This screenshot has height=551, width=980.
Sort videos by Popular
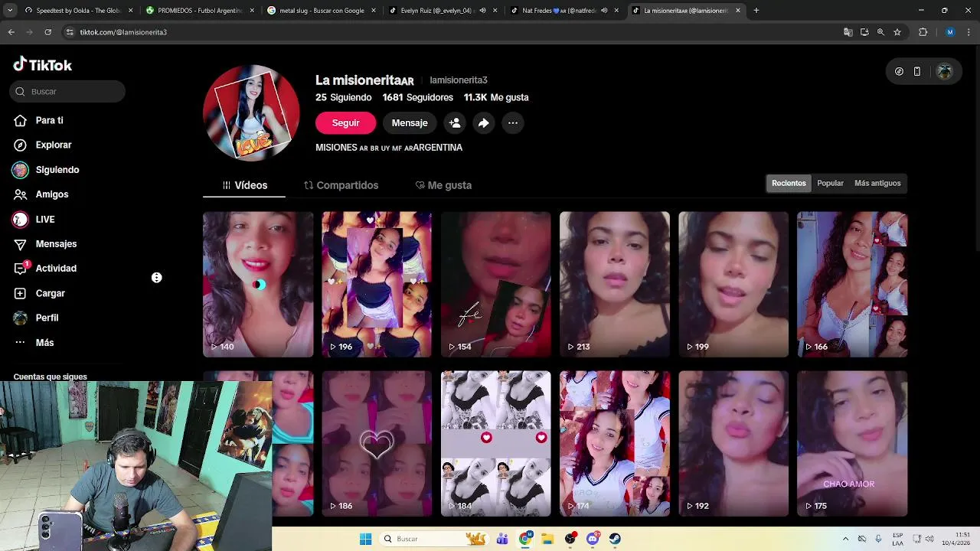tap(830, 183)
